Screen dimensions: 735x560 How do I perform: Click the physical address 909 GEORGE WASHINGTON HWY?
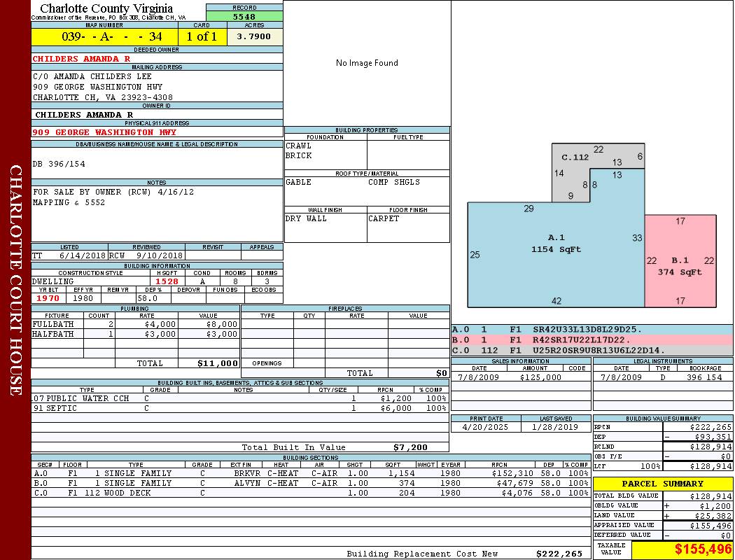pos(104,132)
